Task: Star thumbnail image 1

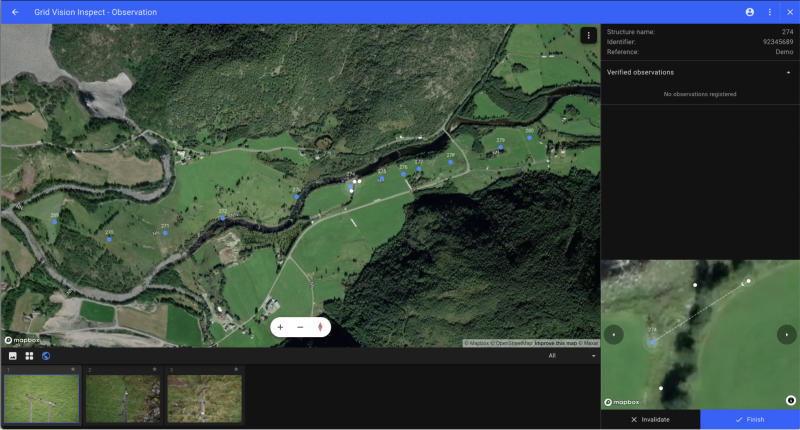Action: (x=73, y=369)
